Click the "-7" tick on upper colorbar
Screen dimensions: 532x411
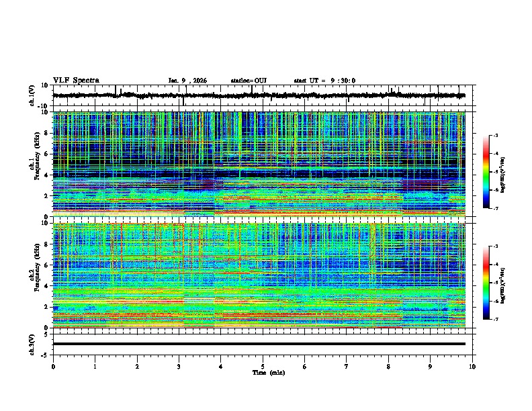(x=496, y=208)
